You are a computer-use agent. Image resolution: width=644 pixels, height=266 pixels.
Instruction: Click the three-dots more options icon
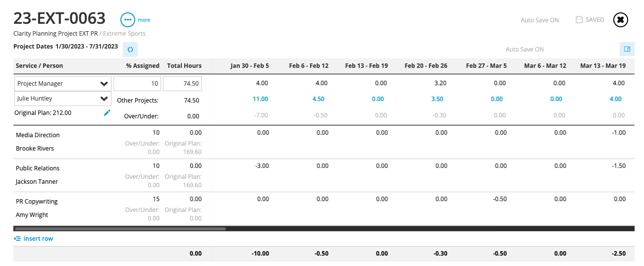click(x=128, y=20)
